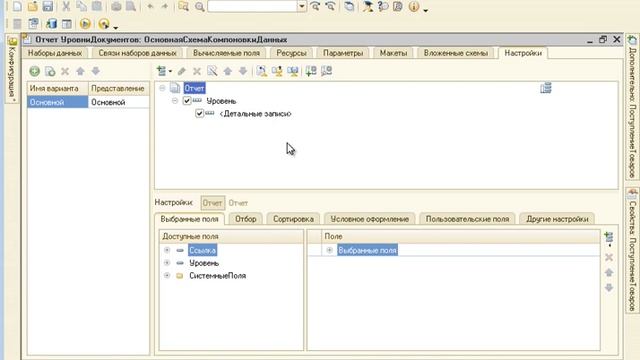Expand the Ссылка available field
The image size is (640, 360).
[x=167, y=250]
